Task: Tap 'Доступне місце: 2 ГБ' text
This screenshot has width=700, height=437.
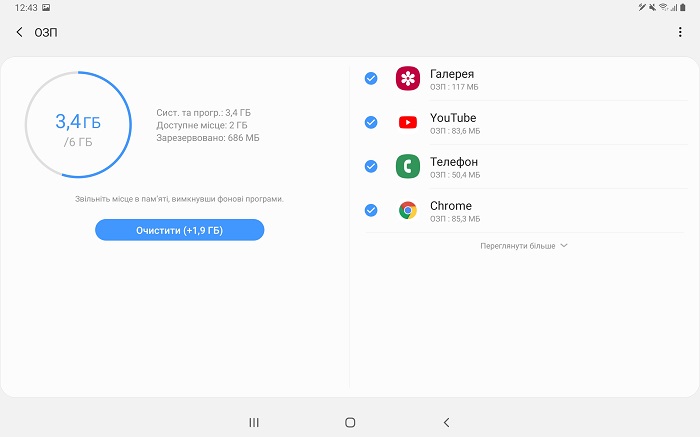Action: (x=202, y=125)
